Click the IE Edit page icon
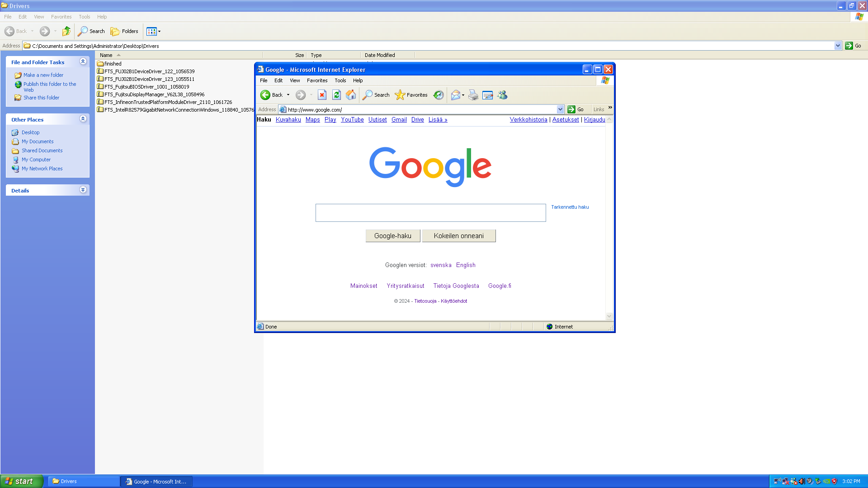The width and height of the screenshot is (868, 488). click(487, 95)
